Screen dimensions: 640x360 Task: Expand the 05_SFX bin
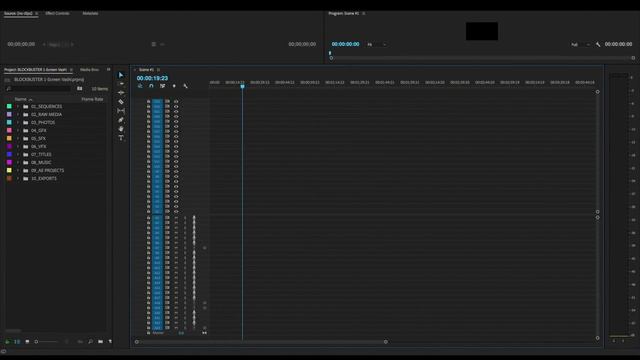click(18, 138)
